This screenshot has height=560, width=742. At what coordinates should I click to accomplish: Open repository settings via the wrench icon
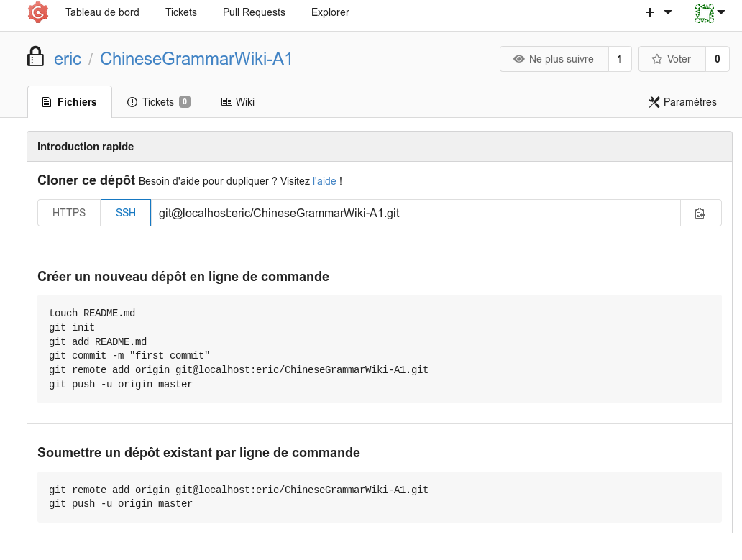(654, 101)
